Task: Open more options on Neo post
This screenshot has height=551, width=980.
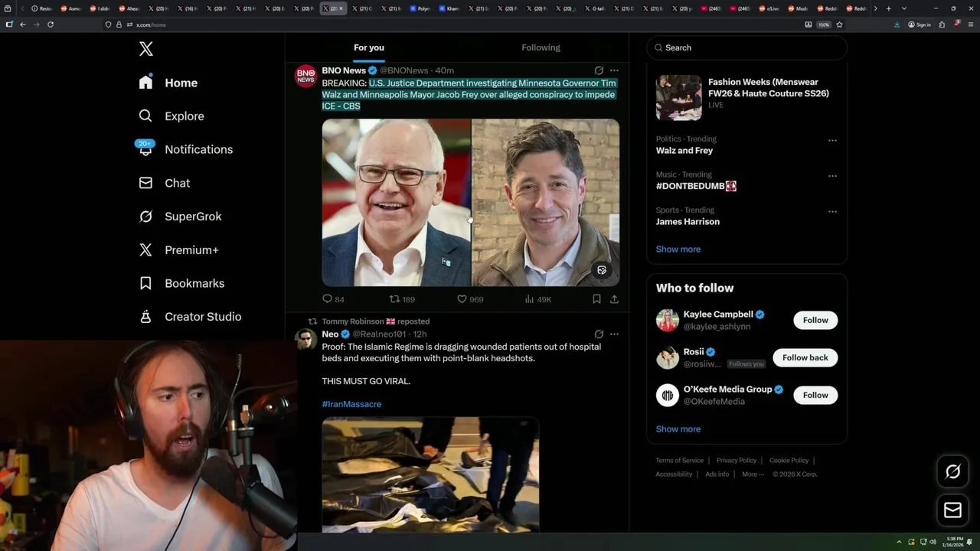Action: 614,334
